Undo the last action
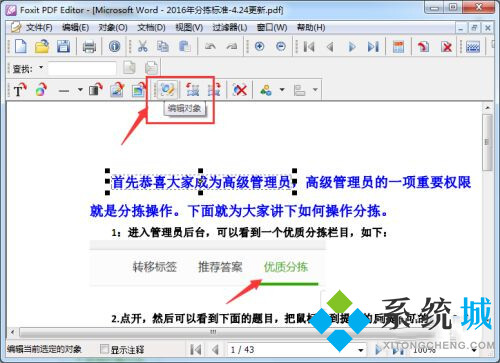This screenshot has height=363, width=500. (x=210, y=46)
